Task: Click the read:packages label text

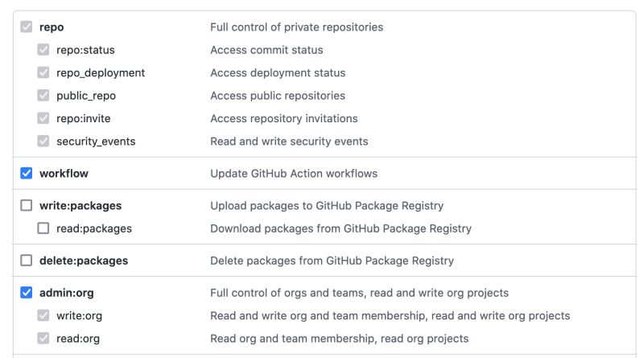Action: pyautogui.click(x=94, y=228)
